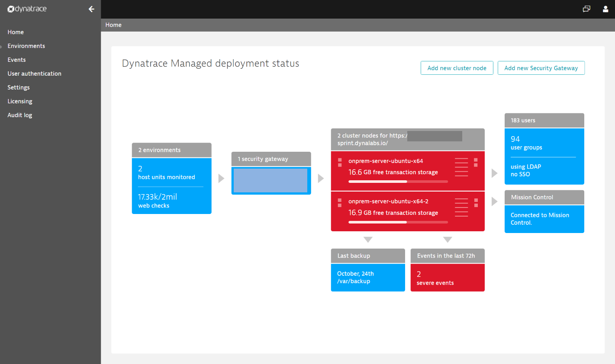Click arrow between security gateway and cluster nodes
This screenshot has height=364, width=615.
click(x=321, y=179)
